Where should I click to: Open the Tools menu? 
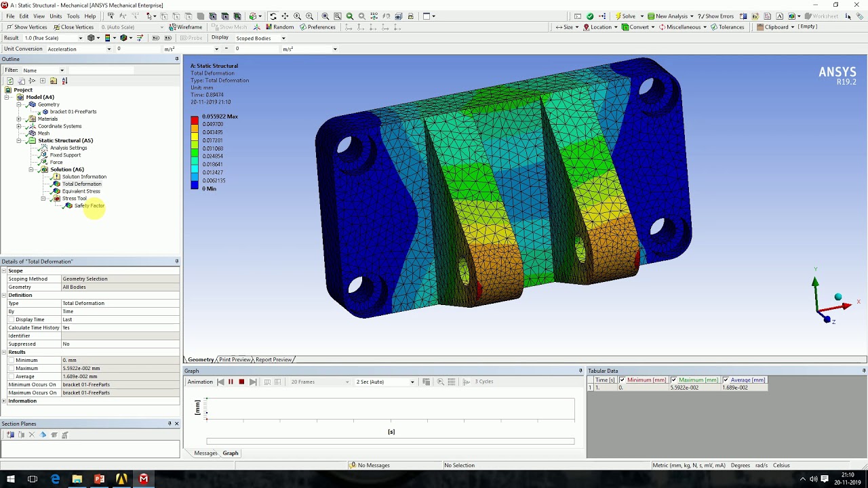click(73, 16)
